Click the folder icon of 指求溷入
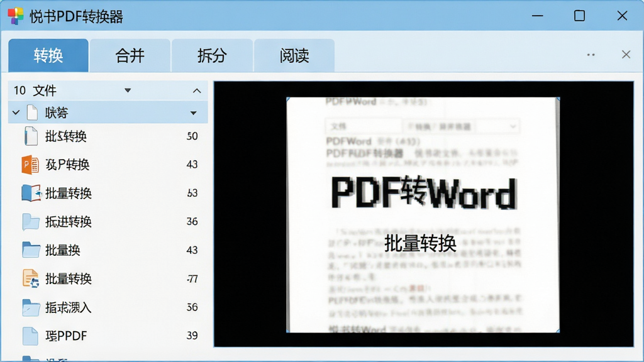The height and width of the screenshot is (362, 644). coord(31,307)
